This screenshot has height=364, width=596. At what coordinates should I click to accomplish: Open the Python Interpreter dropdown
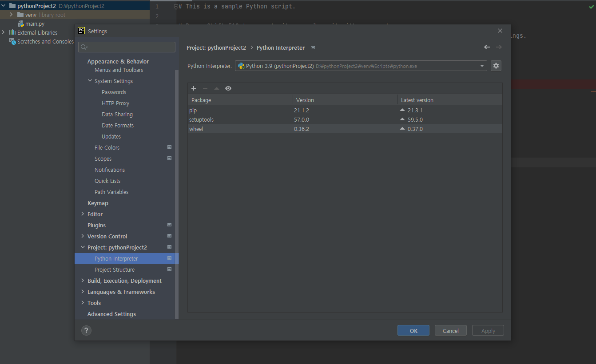[361, 66]
